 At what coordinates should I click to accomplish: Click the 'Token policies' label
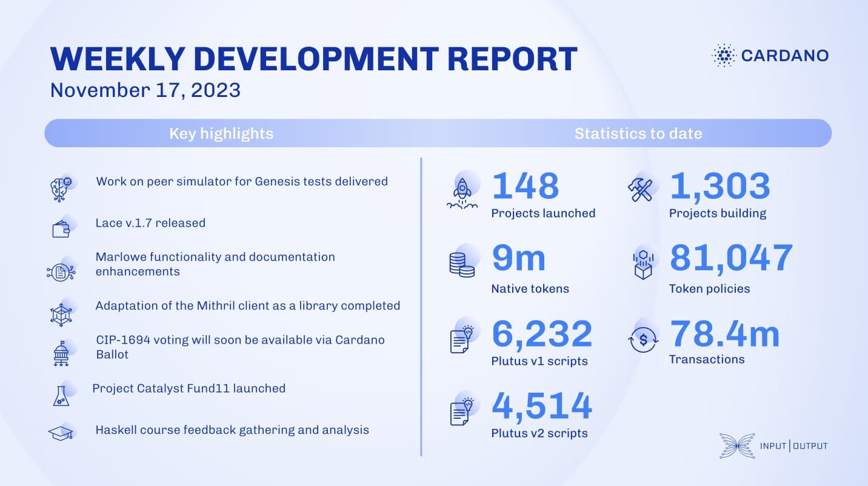(x=709, y=289)
